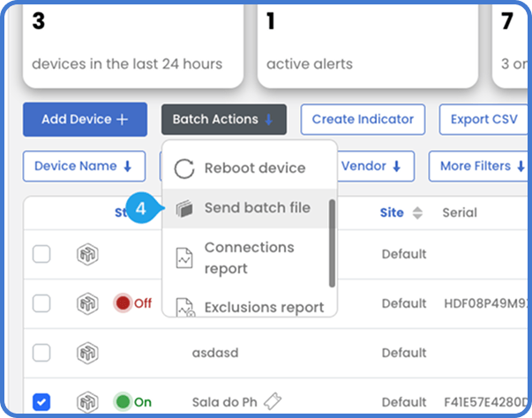This screenshot has width=532, height=418.
Task: Click the batch actions menu scrollbar
Action: (332, 243)
